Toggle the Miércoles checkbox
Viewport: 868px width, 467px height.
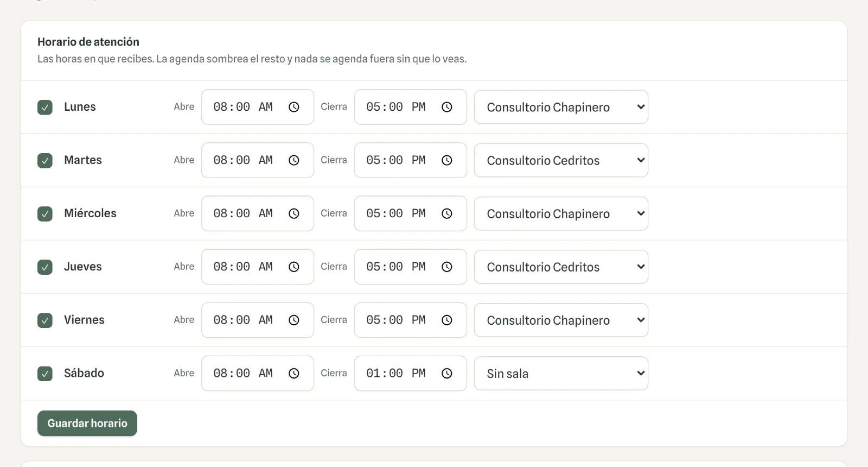[45, 213]
